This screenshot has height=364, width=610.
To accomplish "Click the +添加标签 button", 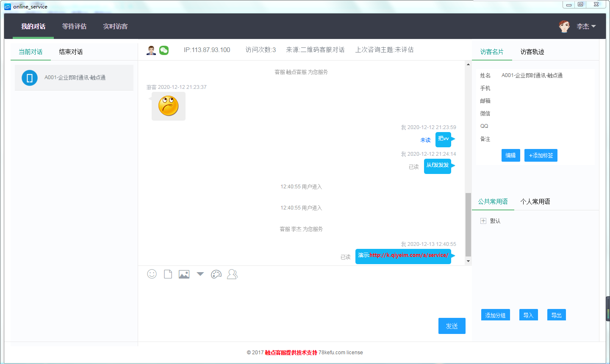I will click(x=541, y=155).
